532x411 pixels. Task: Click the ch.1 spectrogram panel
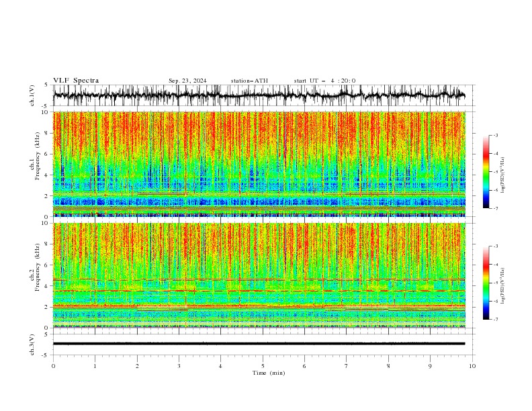coord(259,164)
